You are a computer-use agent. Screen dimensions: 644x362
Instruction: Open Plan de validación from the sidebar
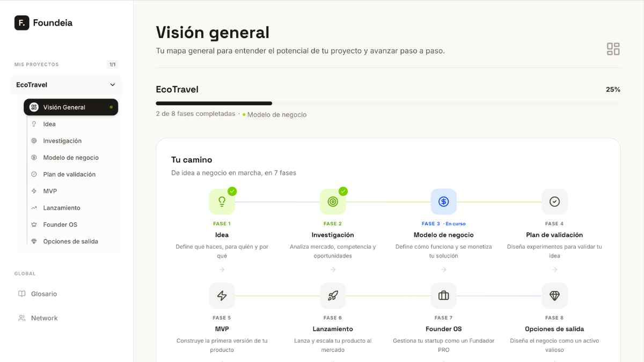(x=69, y=174)
